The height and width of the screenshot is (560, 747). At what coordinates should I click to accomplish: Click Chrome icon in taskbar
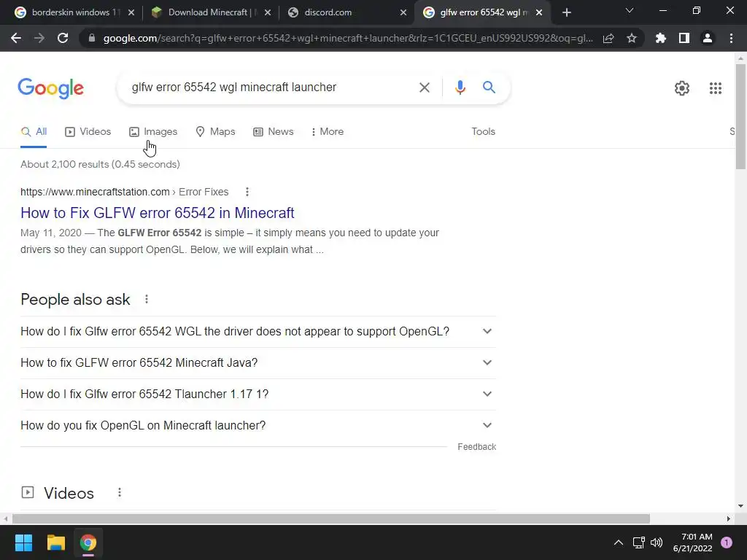tap(88, 542)
